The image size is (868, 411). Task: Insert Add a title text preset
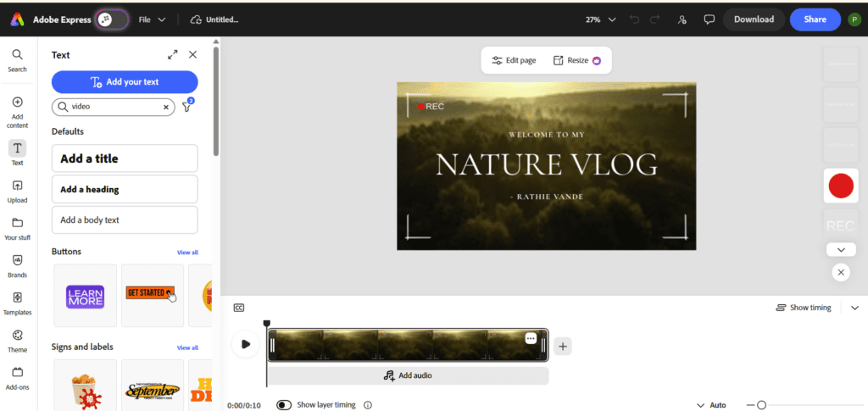pos(125,158)
